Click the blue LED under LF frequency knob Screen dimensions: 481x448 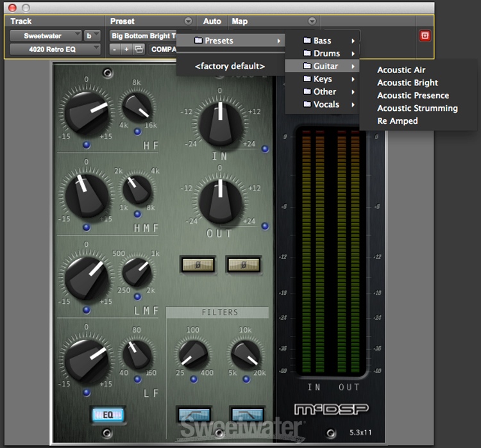[x=137, y=379]
